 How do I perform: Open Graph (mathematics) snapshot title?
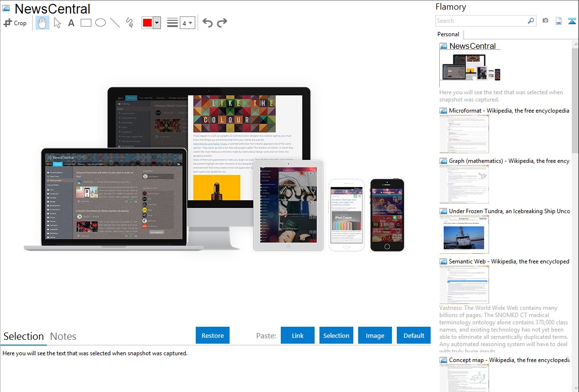[x=509, y=161]
